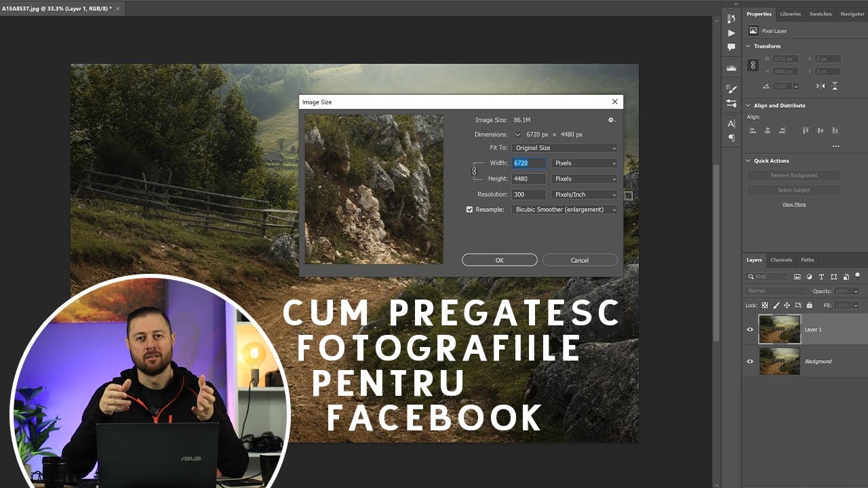Click the align bottom edges icon
Viewport: 868px width, 488px height.
coord(835,131)
